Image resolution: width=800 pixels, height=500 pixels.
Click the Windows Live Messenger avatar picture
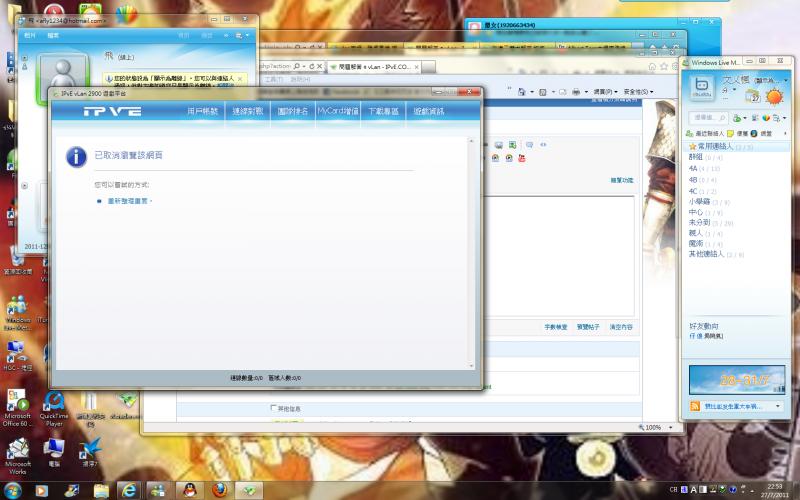[703, 87]
